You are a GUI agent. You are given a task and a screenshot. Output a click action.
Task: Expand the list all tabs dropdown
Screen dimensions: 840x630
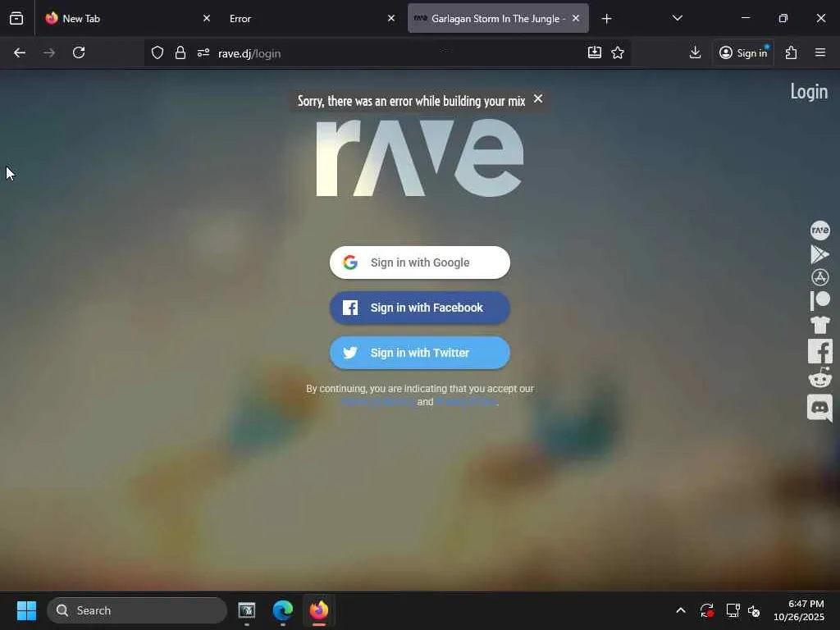677,18
